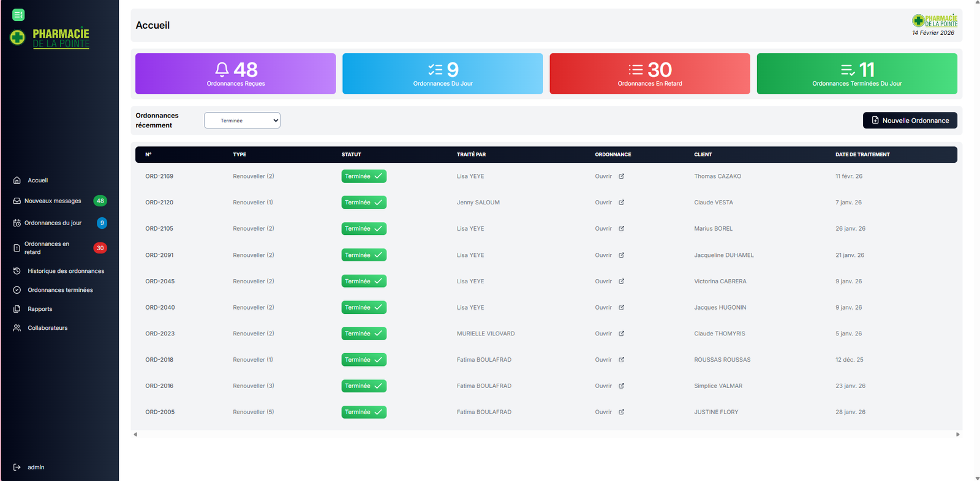980x481 pixels.
Task: Go to Nouveaux messages in sidebar
Action: point(53,201)
